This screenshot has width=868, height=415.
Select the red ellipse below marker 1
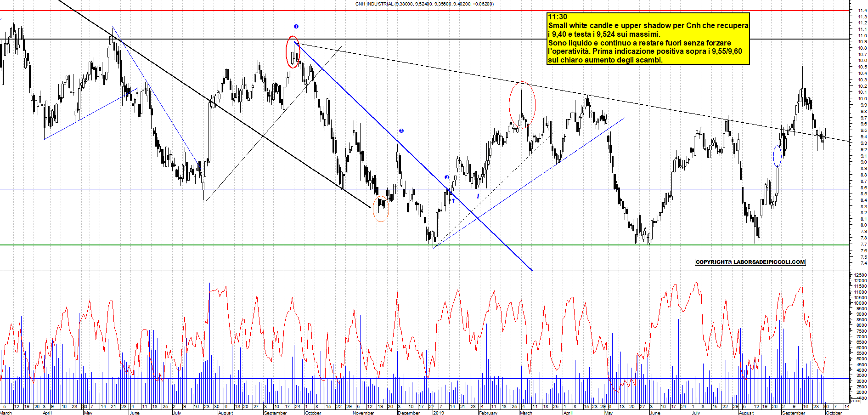pyautogui.click(x=293, y=52)
